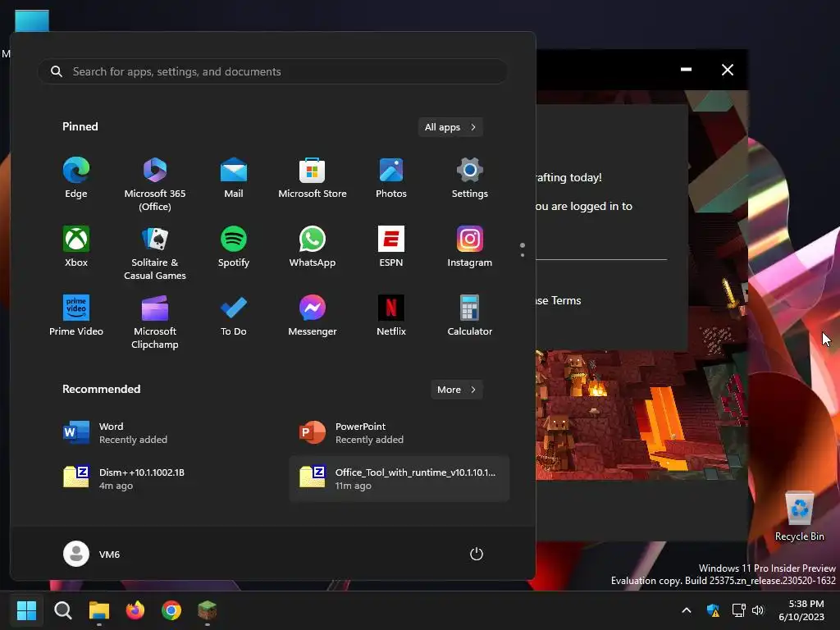Click the Start menu search box
The width and height of the screenshot is (840, 630).
tap(273, 71)
